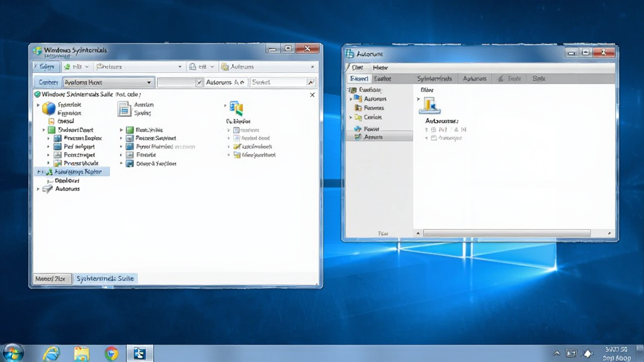Show hidden system tray icons
Screen dimensions: 644x362
557,353
